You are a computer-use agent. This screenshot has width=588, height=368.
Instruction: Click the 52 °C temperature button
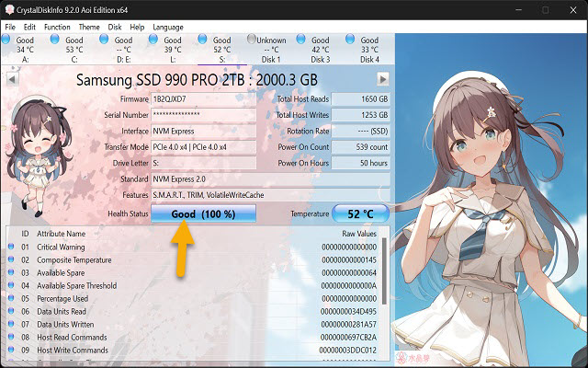360,213
